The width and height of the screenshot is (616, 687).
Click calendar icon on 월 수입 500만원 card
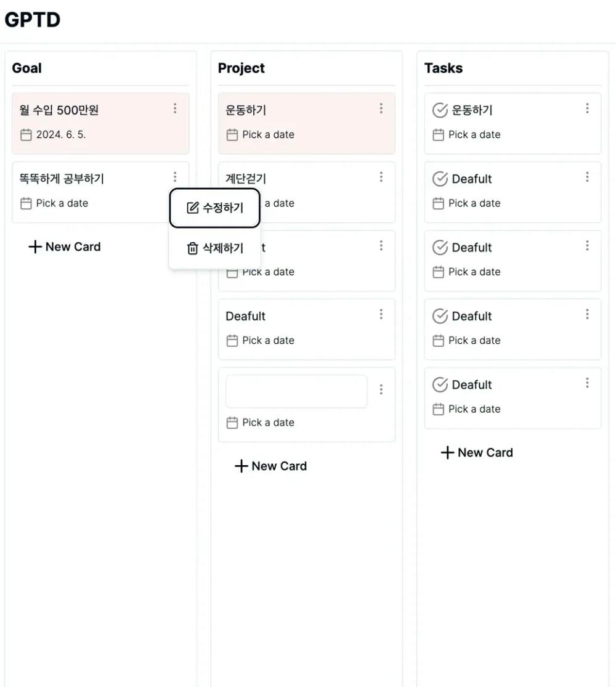26,135
